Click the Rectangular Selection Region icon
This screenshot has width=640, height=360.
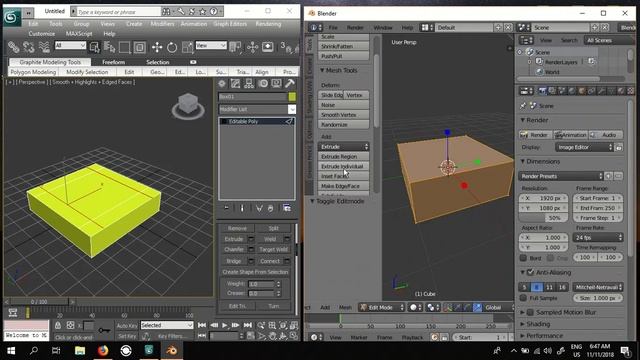[124, 47]
